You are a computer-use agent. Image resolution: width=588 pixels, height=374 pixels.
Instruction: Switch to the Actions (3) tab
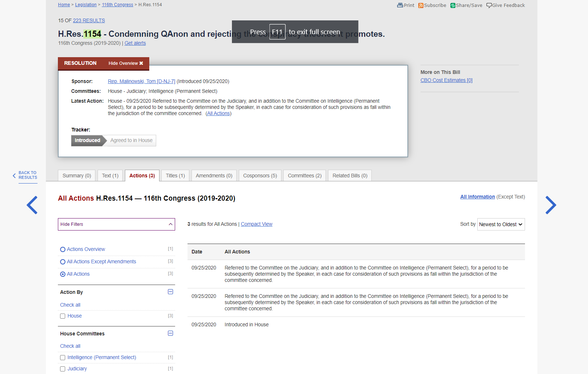(142, 176)
